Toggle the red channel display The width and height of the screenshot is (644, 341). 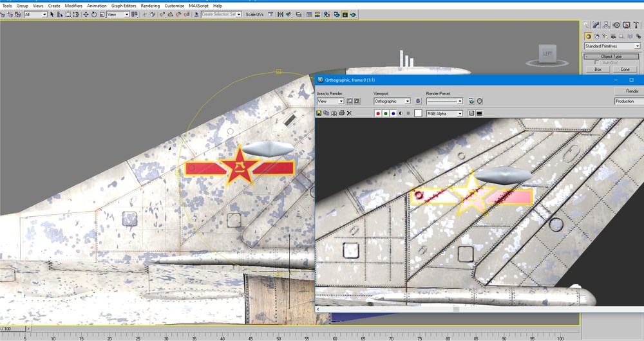[x=378, y=113]
